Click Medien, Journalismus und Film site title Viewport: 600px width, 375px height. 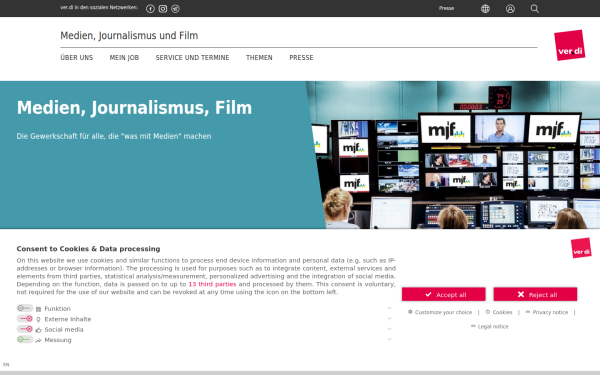(129, 36)
